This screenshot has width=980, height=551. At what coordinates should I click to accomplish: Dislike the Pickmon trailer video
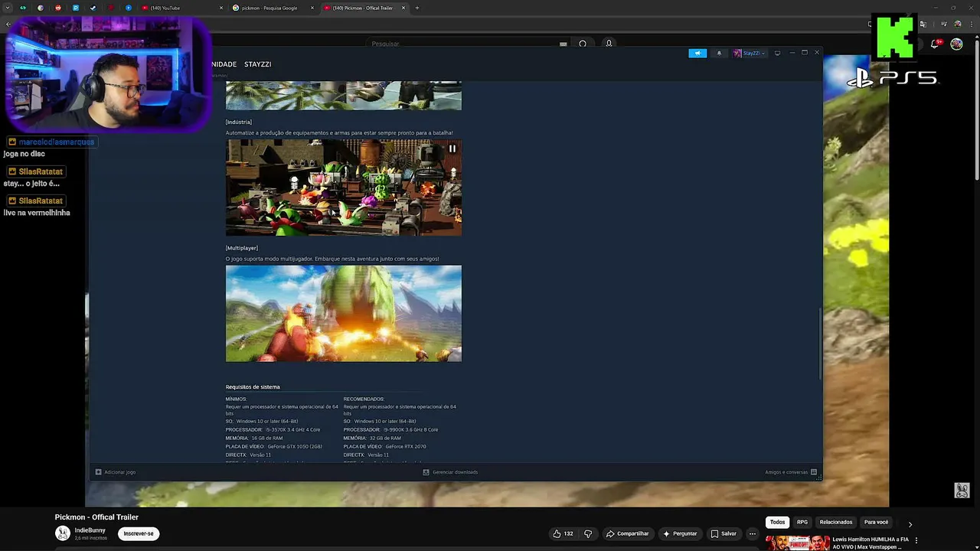(x=588, y=533)
